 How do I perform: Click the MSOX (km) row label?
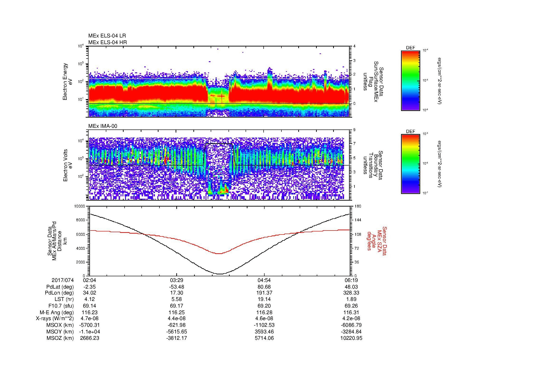(x=60, y=325)
